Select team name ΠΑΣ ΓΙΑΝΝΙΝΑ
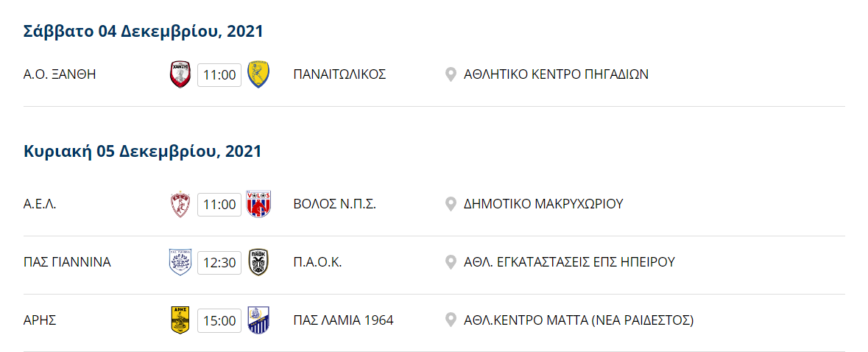The image size is (868, 352). click(x=67, y=262)
